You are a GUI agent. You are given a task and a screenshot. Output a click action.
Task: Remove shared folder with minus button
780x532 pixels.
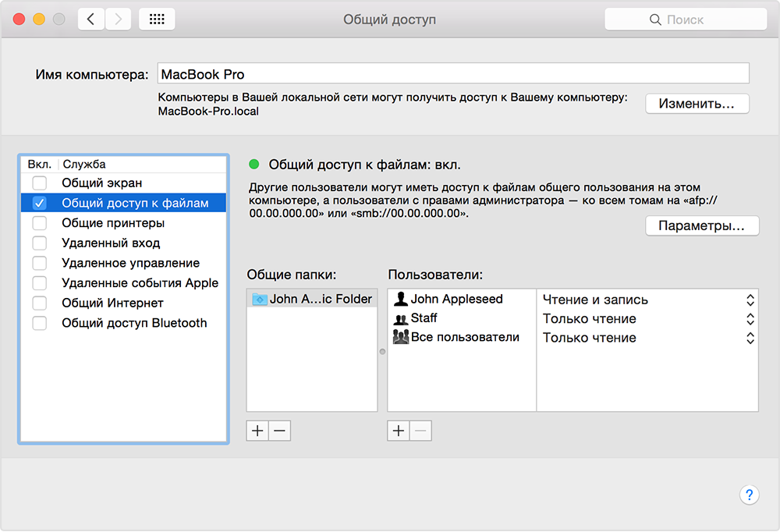click(279, 431)
